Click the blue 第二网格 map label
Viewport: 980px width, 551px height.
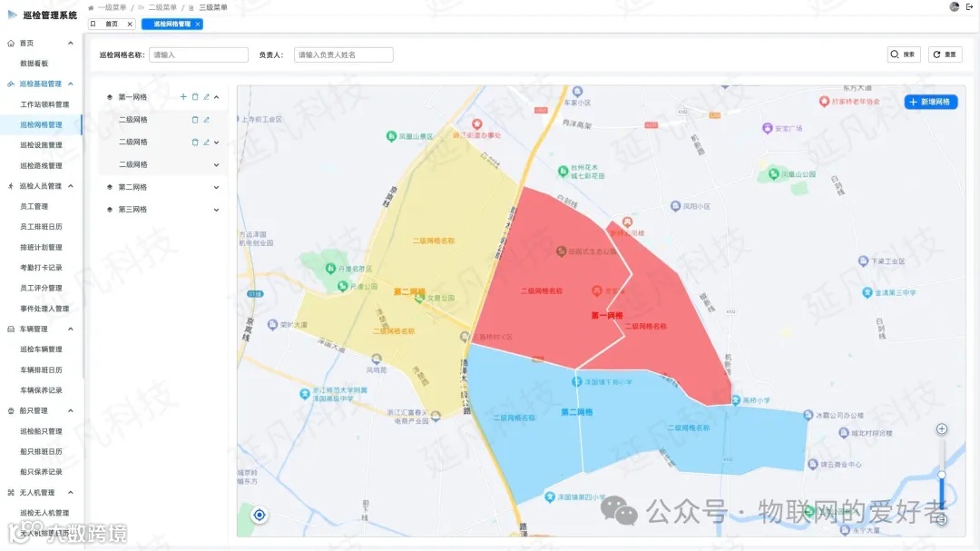576,412
